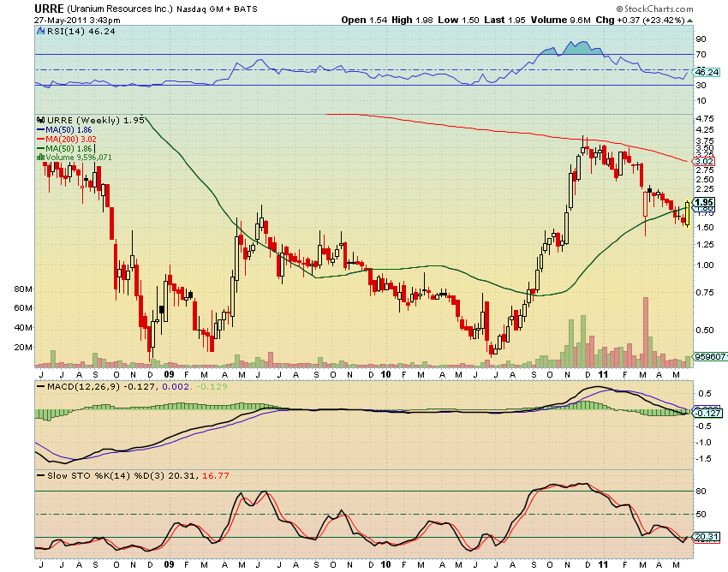Screen dimensions: 728x572
Task: Click the Chg +0.37 (+23.42%) value
Action: (x=641, y=20)
